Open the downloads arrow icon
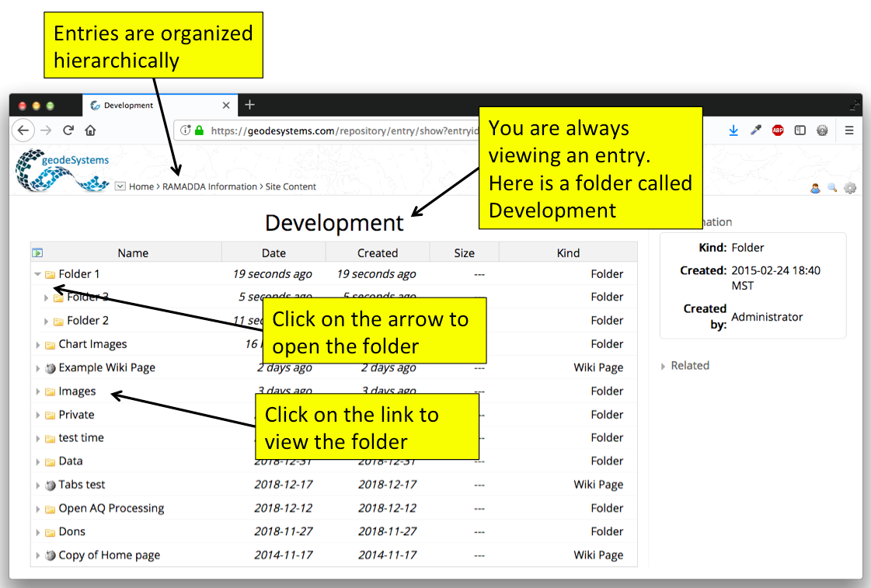Image resolution: width=871 pixels, height=588 pixels. [733, 130]
